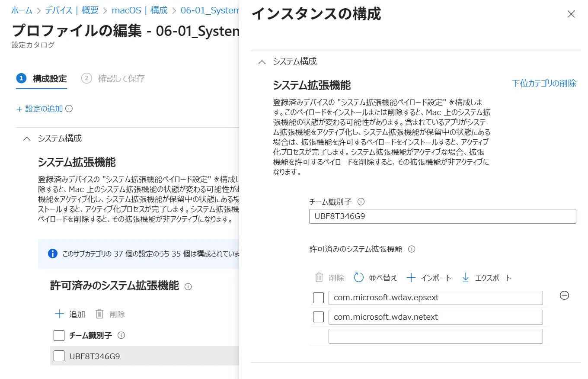Click the チーム識別子 input field
Screen dimensions: 588x379
442,216
